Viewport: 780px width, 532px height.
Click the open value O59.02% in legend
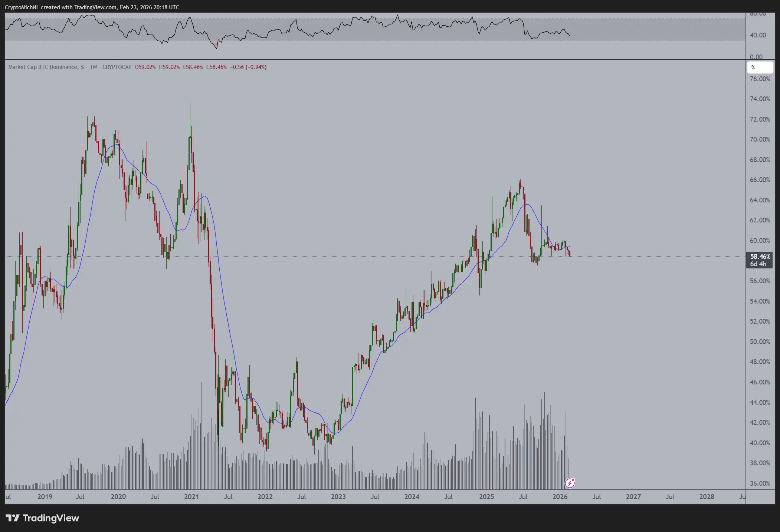(145, 67)
